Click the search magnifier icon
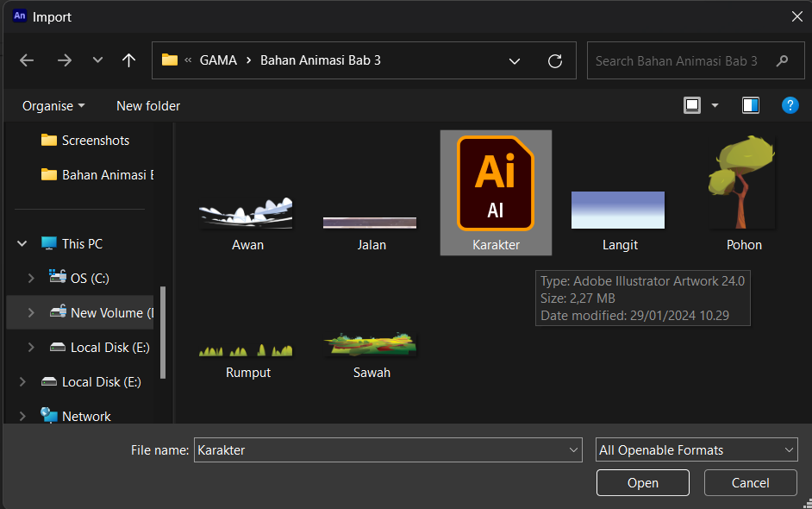 pos(782,61)
